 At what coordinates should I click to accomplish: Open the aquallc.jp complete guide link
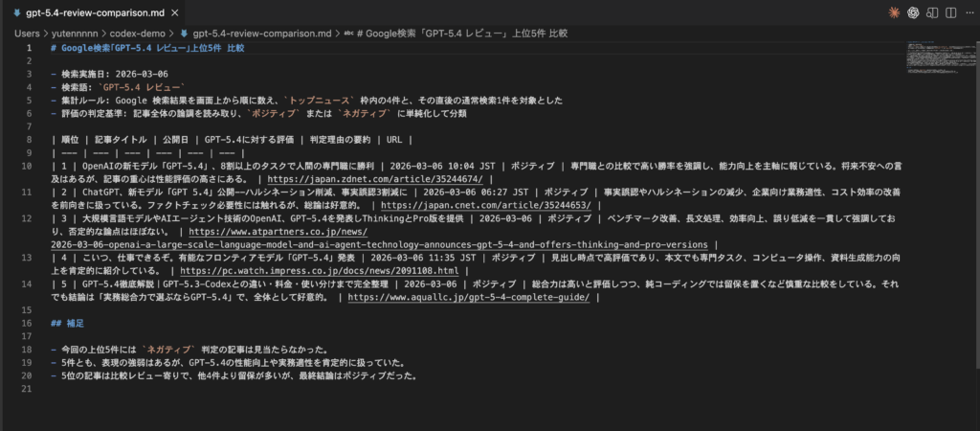pyautogui.click(x=469, y=297)
